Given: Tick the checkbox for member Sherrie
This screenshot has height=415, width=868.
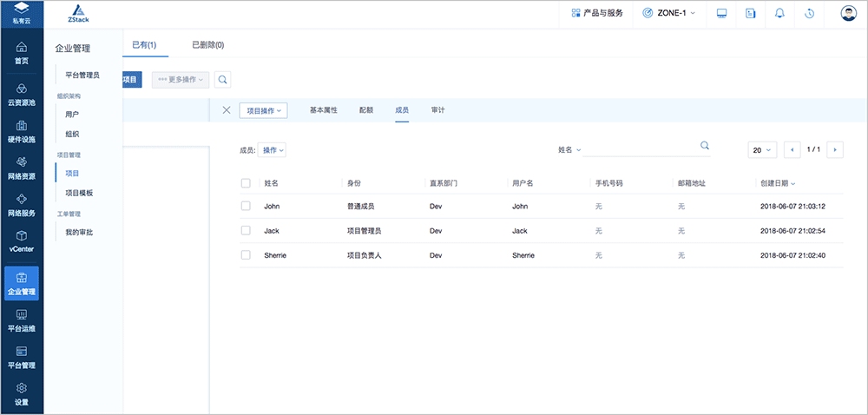Looking at the screenshot, I should point(246,255).
